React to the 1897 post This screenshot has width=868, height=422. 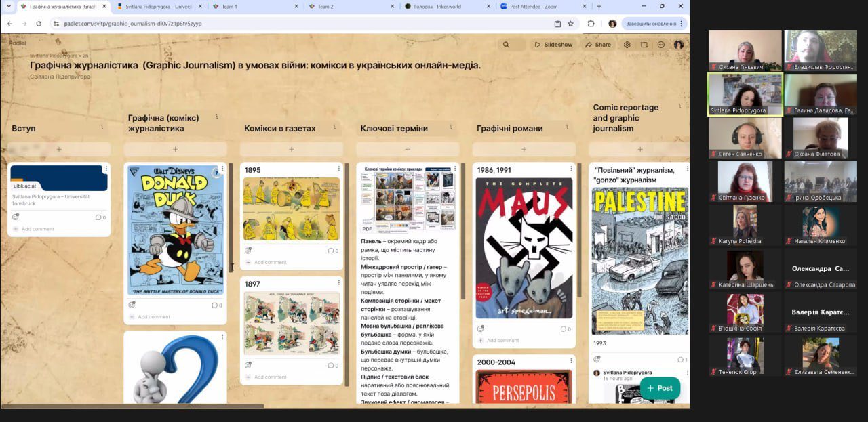pyautogui.click(x=248, y=365)
